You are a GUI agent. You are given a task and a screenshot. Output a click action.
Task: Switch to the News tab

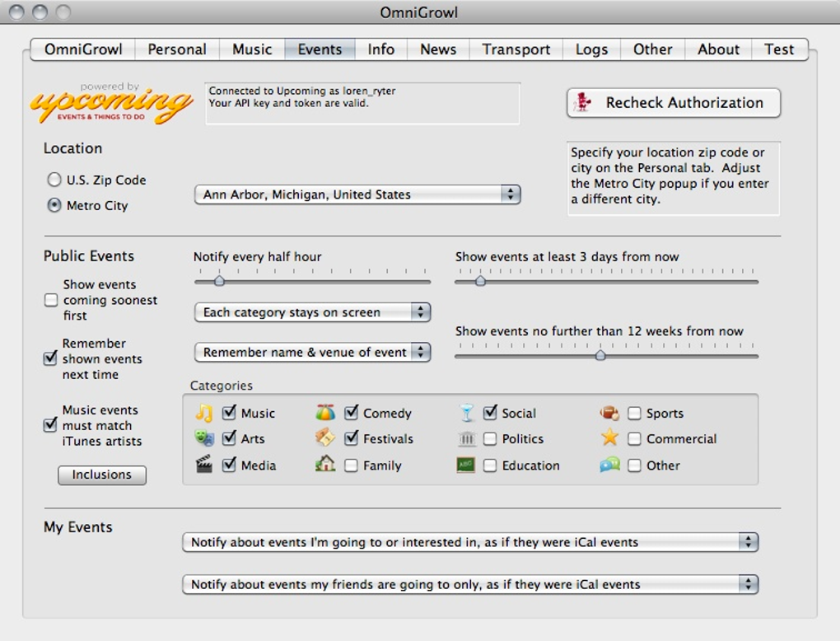point(438,49)
